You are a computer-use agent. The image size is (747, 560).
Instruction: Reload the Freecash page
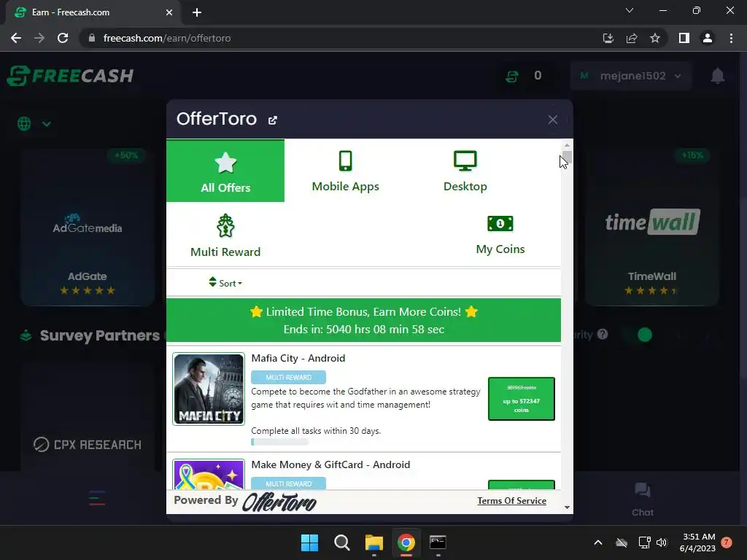tap(63, 38)
